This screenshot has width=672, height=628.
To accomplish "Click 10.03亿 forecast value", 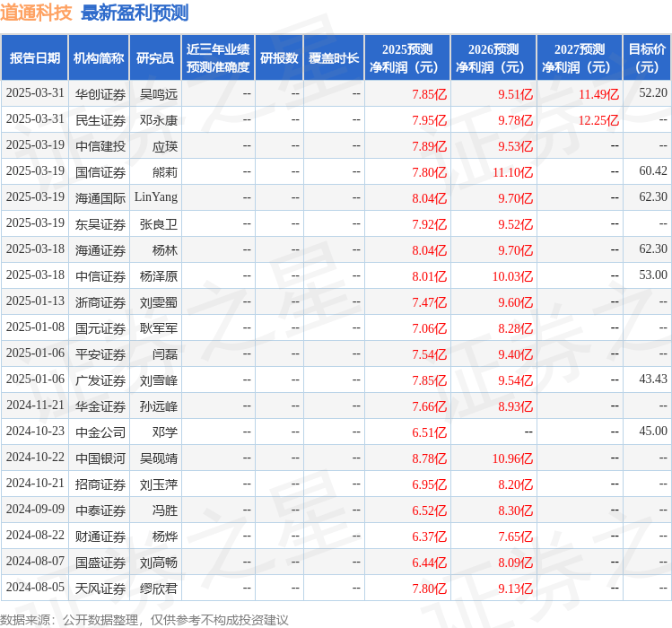I will point(512,276).
